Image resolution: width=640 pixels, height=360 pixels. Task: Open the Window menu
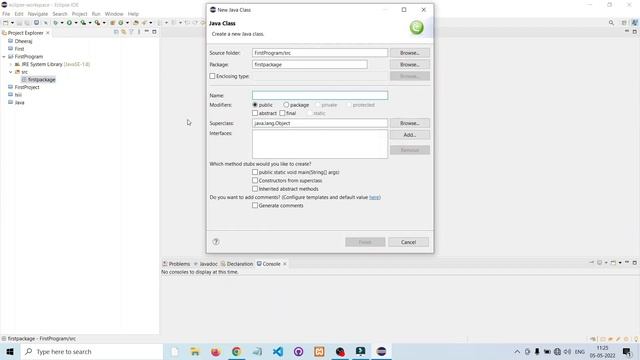pyautogui.click(x=114, y=14)
